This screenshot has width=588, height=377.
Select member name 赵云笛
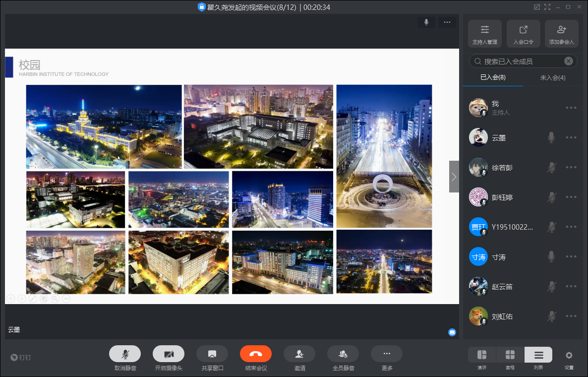[x=502, y=287]
